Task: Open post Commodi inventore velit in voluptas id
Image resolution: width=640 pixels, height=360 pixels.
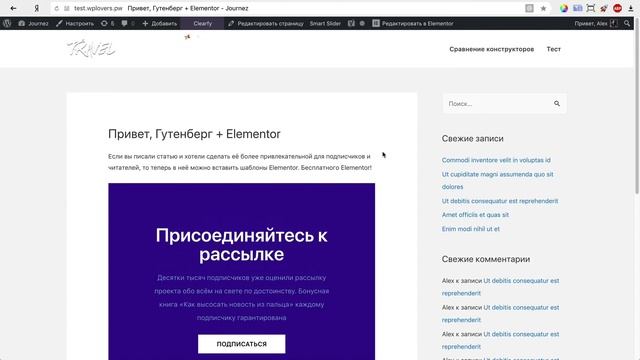Action: coord(496,160)
